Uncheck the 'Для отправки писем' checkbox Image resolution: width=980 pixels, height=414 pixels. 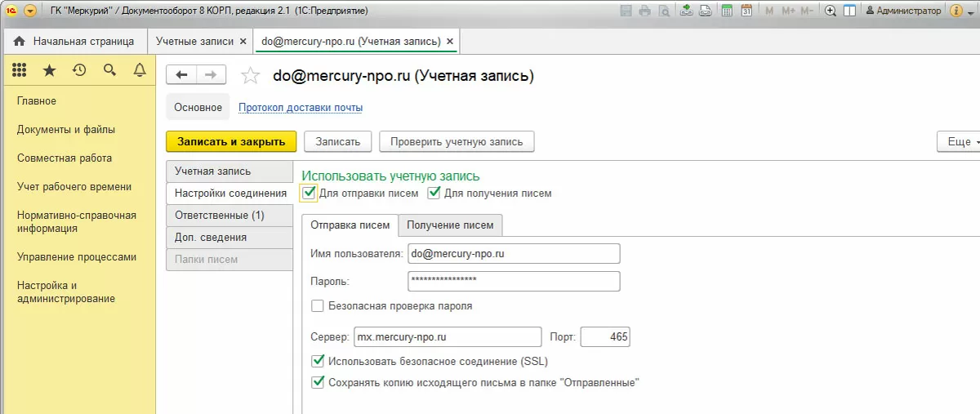(x=309, y=194)
